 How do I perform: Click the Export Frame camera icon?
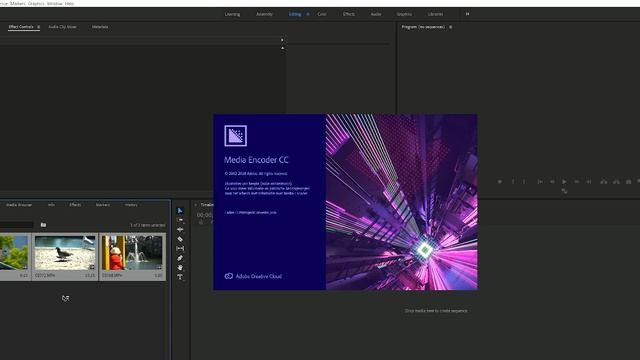click(629, 182)
